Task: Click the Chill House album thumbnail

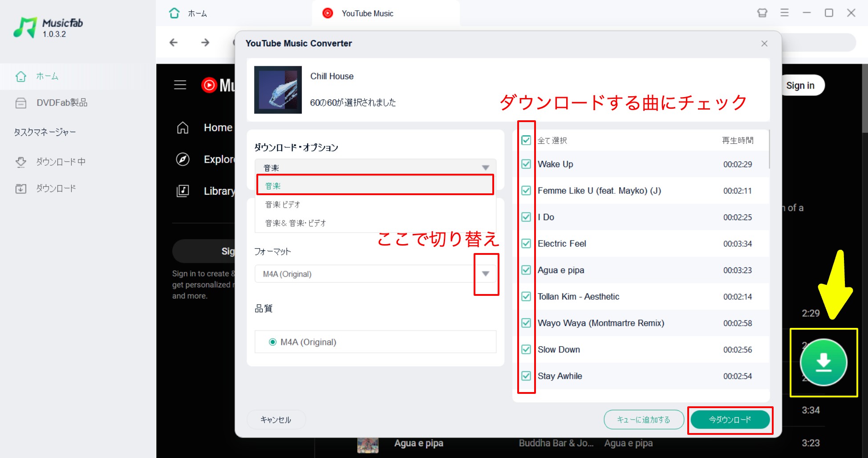Action: click(278, 90)
